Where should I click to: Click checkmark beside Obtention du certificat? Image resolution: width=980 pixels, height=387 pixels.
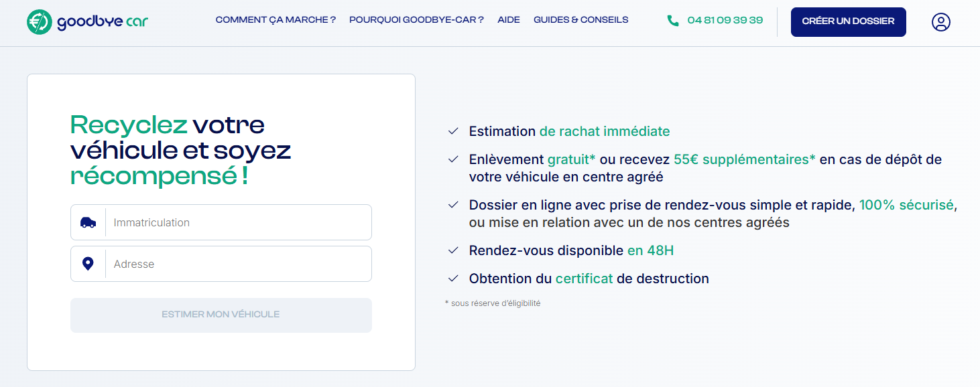coord(453,279)
